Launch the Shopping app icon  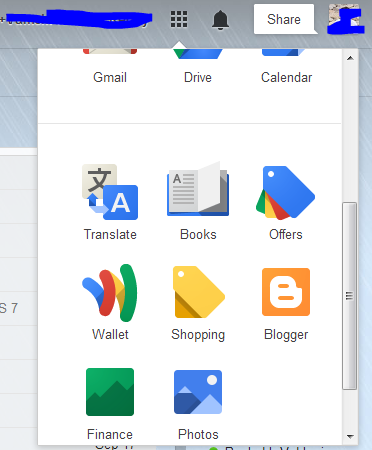199,292
